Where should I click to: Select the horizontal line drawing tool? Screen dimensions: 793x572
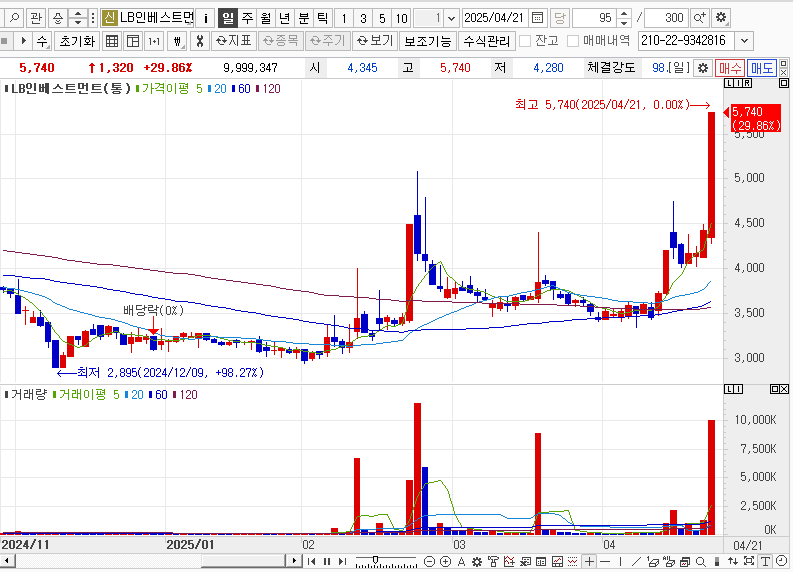coord(605,561)
